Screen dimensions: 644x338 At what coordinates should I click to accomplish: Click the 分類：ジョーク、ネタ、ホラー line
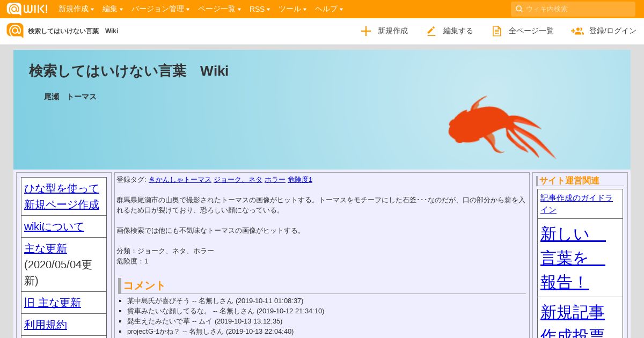pyautogui.click(x=165, y=251)
